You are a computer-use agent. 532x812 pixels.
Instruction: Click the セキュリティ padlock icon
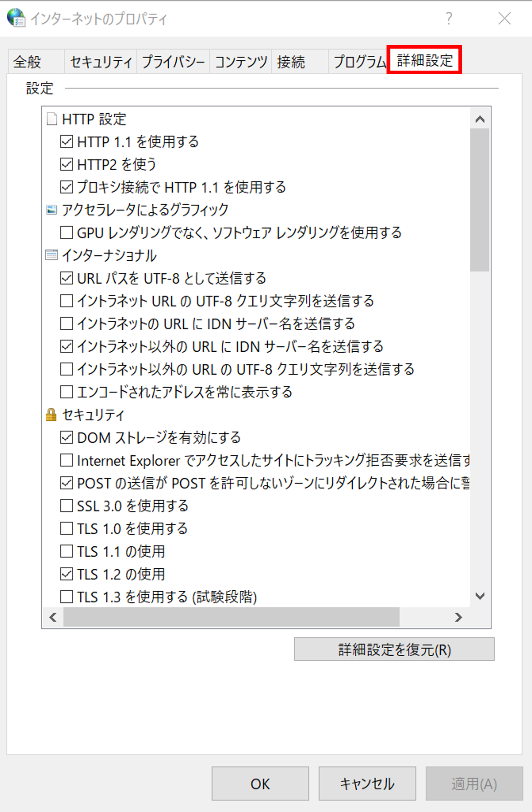51,414
